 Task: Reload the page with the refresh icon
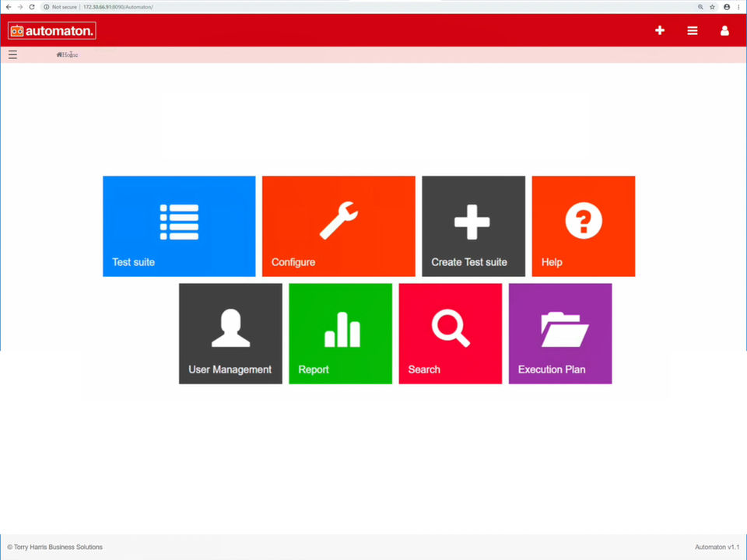point(32,7)
